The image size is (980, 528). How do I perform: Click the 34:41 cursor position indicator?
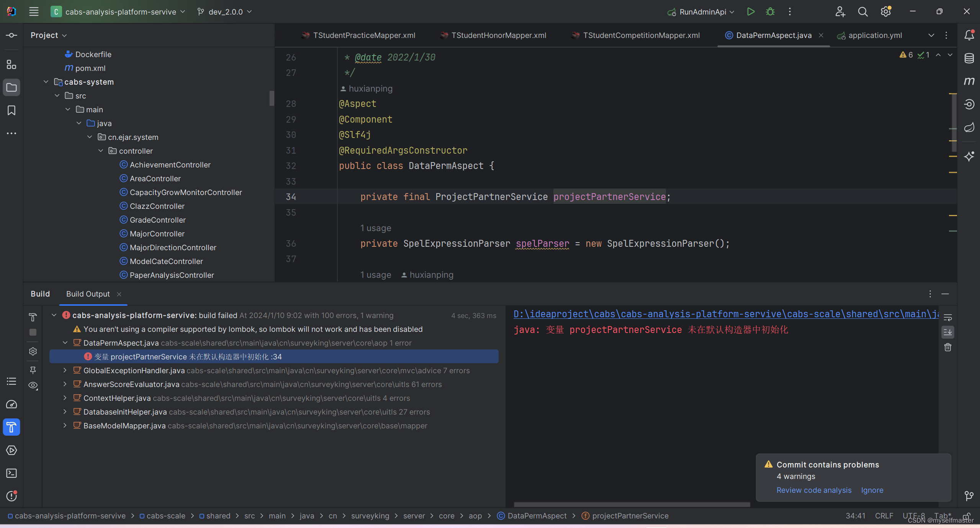tap(855, 516)
